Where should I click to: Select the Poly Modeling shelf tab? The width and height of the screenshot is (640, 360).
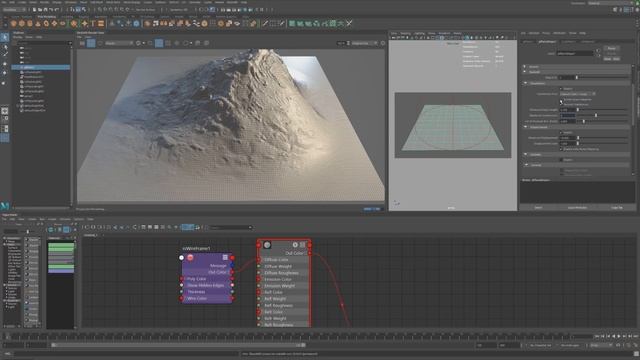pos(47,17)
